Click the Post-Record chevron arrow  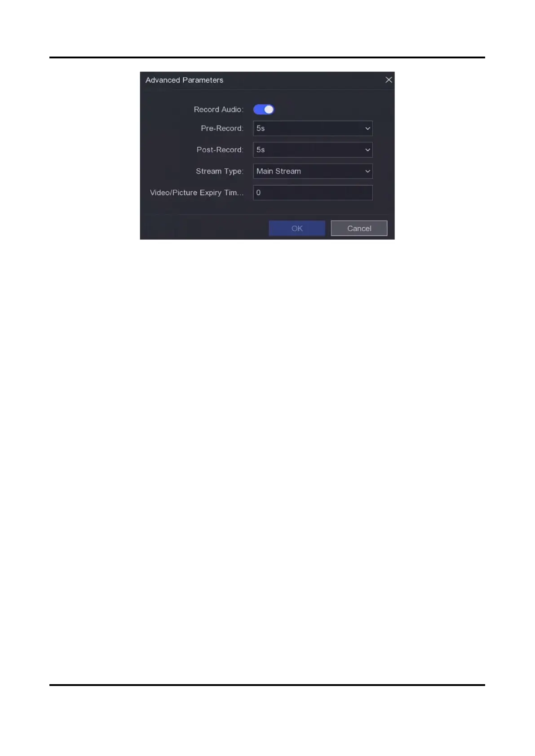367,150
